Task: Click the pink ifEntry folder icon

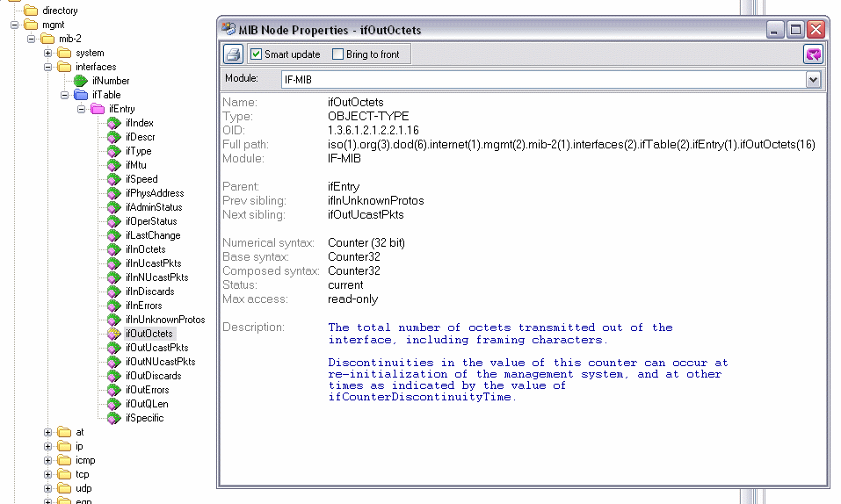Action: coord(97,109)
